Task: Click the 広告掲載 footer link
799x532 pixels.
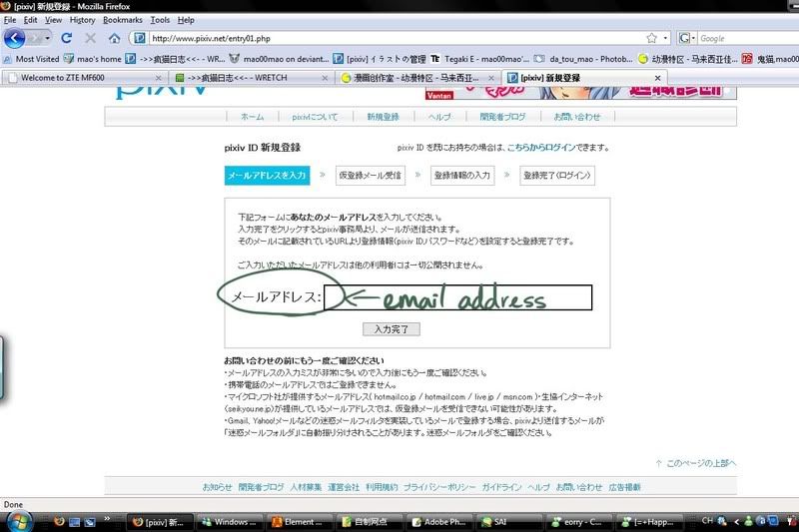Action: click(624, 487)
